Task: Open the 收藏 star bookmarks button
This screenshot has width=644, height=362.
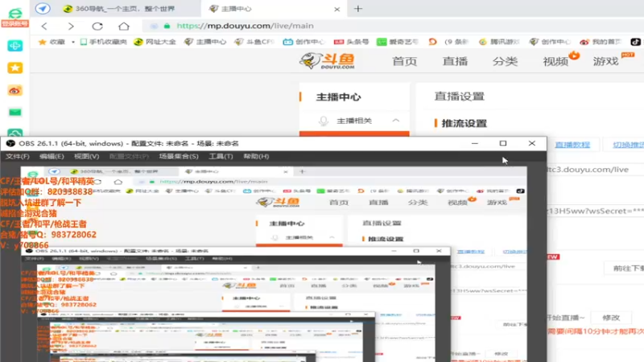Action: [x=52, y=42]
